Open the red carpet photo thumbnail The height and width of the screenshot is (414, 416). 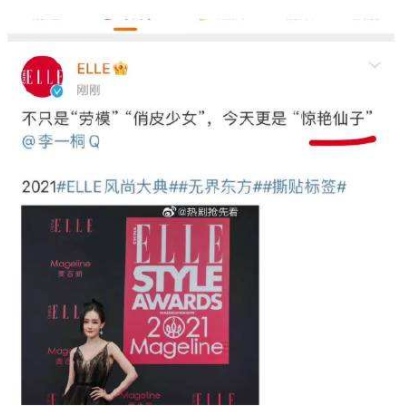(140, 305)
